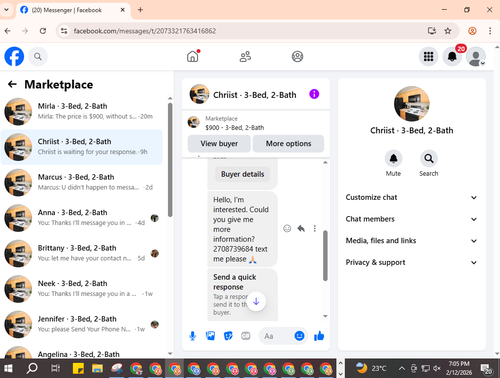Open more options dots beside Chriist's message

(315, 228)
